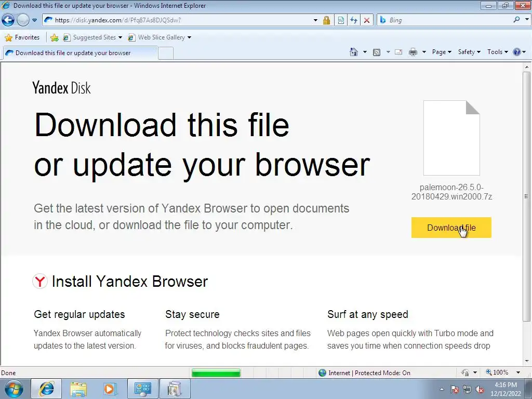Open the Action Center flag icon

(x=455, y=389)
